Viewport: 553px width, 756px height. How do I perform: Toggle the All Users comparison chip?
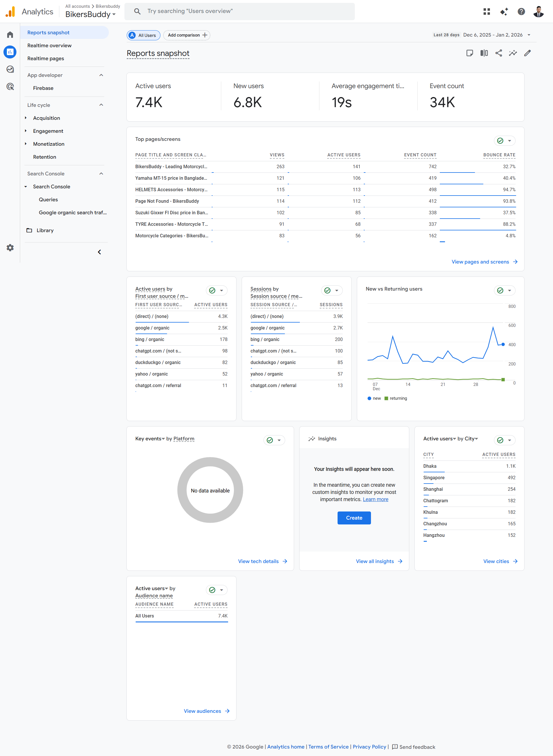(144, 35)
